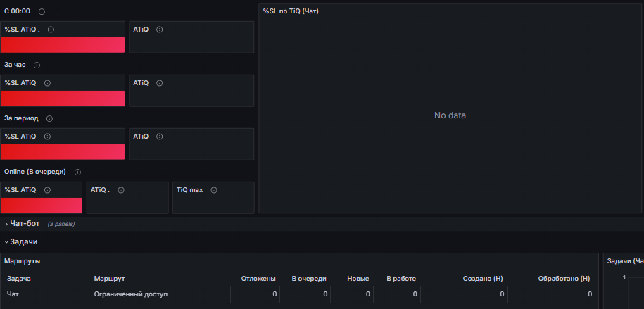Click info icon of %SL ATiQ panel under За час

(x=47, y=83)
